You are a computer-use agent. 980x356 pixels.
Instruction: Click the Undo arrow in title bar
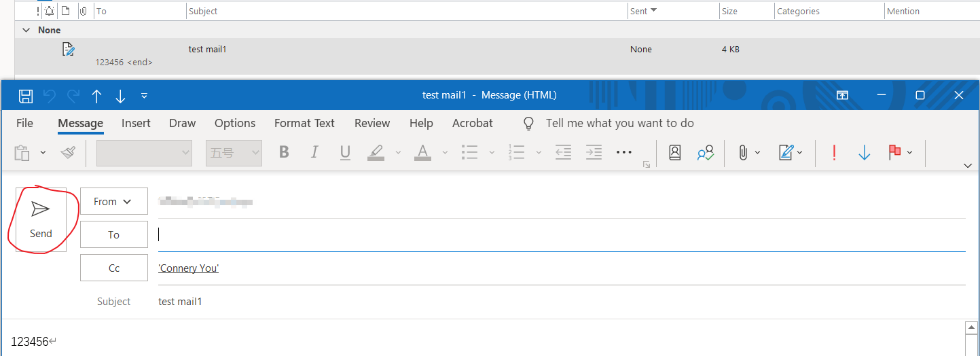49,96
